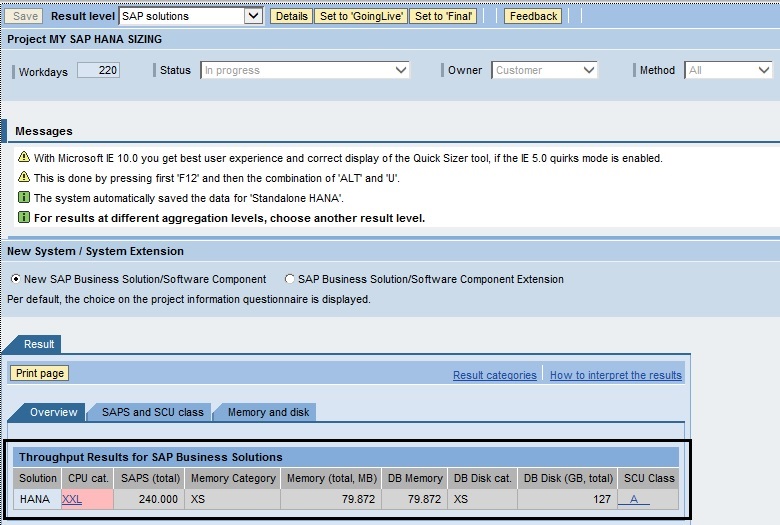780x525 pixels.
Task: Click the DB Disk cat. column header
Action: [483, 478]
